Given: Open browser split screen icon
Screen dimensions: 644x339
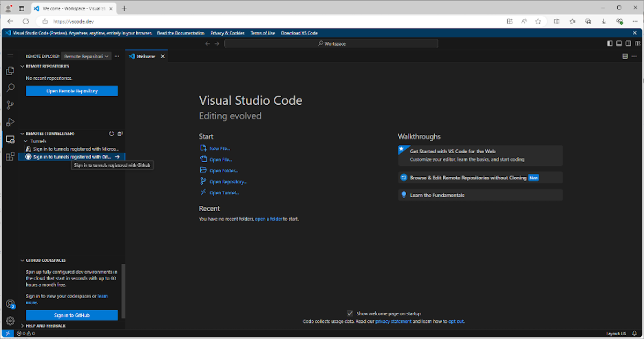Looking at the screenshot, I should (557, 21).
